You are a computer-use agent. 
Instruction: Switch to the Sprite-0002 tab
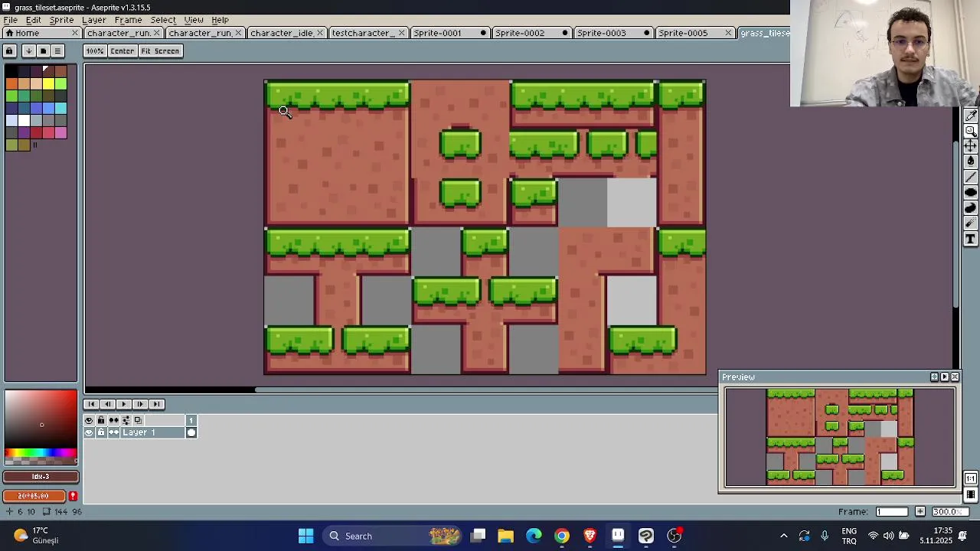[520, 33]
